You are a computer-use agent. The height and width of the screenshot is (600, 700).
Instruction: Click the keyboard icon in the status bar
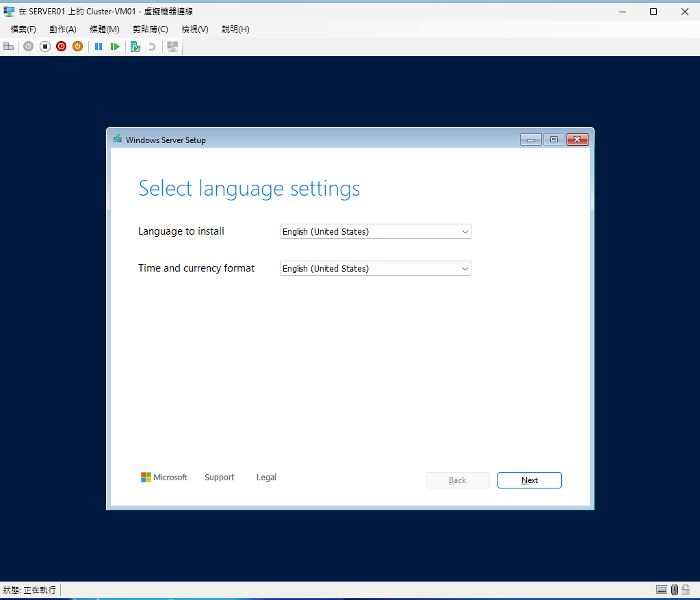662,590
